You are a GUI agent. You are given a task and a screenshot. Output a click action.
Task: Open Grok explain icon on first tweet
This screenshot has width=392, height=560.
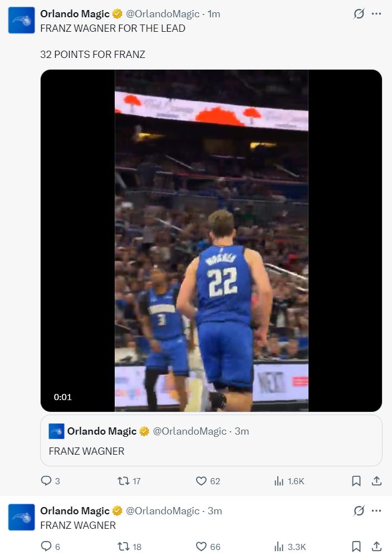click(359, 14)
